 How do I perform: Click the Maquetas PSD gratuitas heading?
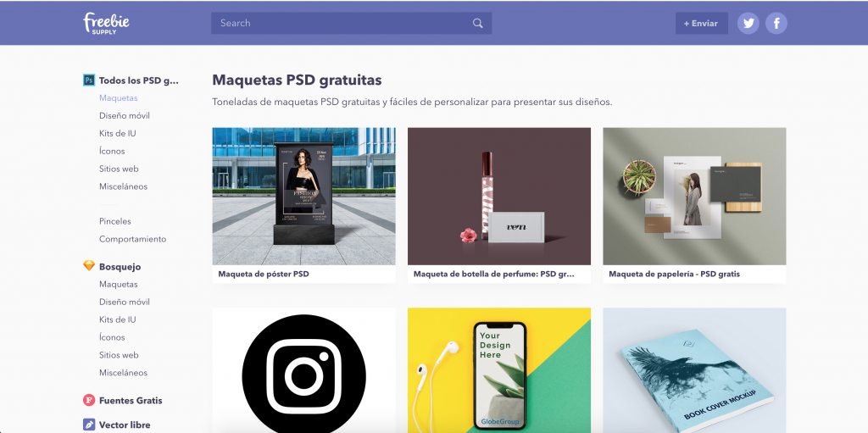click(x=297, y=80)
